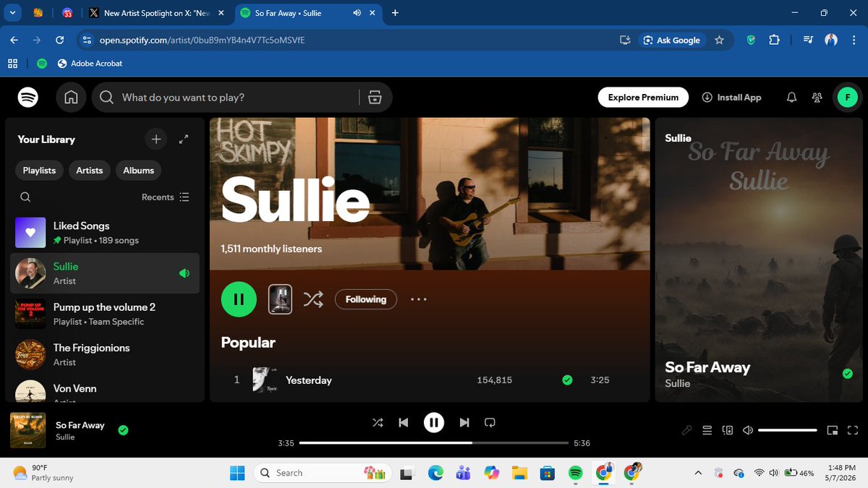This screenshot has width=868, height=488.
Task: Click Install App button
Action: pos(731,97)
